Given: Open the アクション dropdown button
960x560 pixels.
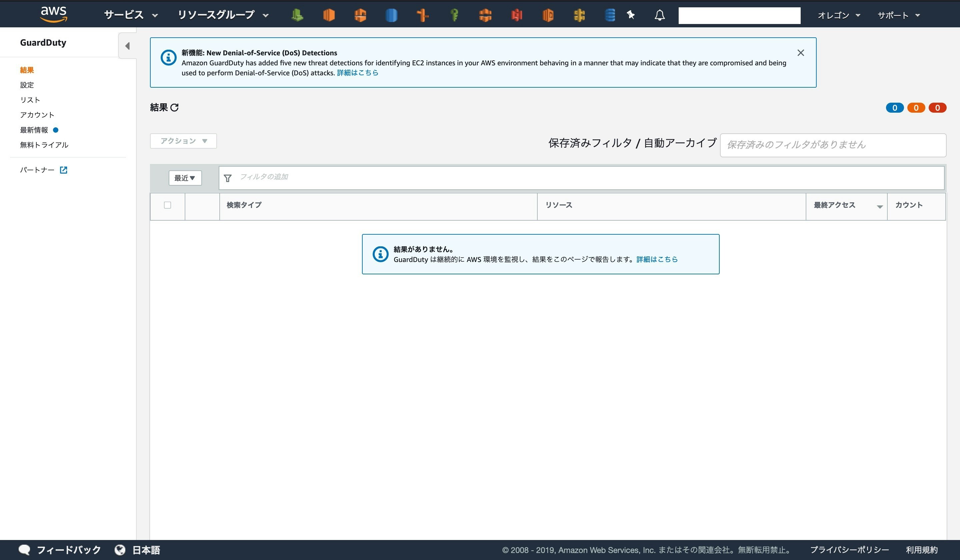Looking at the screenshot, I should pyautogui.click(x=183, y=141).
